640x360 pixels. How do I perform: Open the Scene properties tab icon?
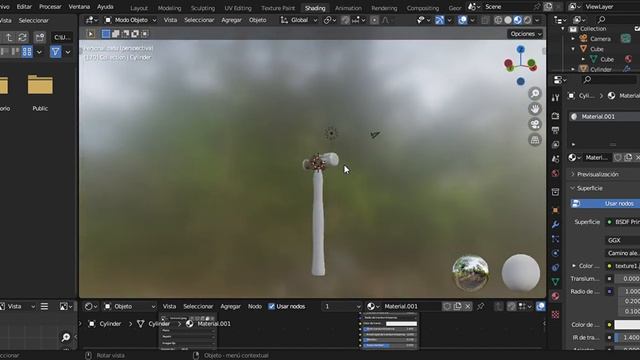point(555,159)
